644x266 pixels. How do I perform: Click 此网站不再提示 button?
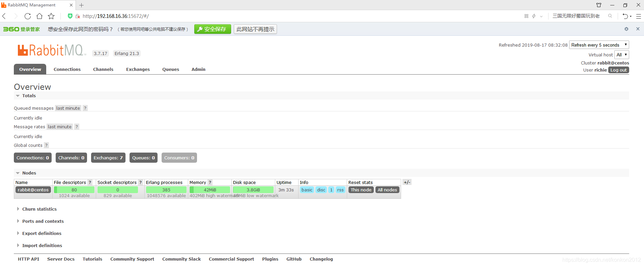255,29
